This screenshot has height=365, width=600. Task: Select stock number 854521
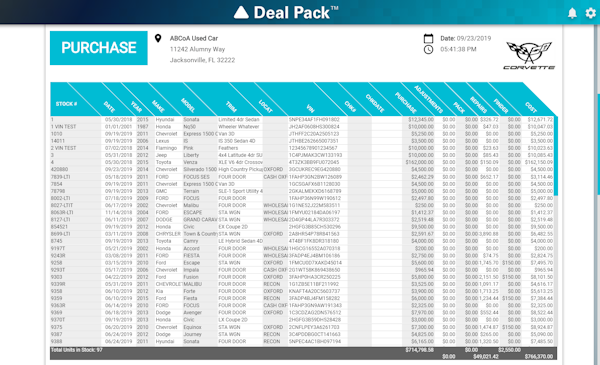(59, 227)
